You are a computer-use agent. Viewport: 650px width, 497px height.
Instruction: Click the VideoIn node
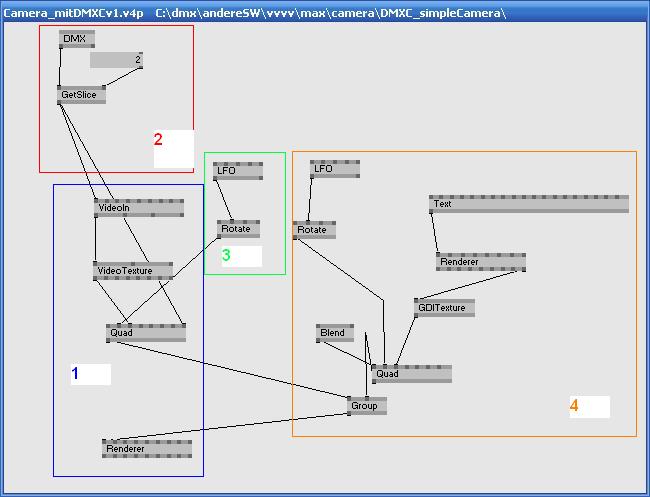(x=139, y=208)
